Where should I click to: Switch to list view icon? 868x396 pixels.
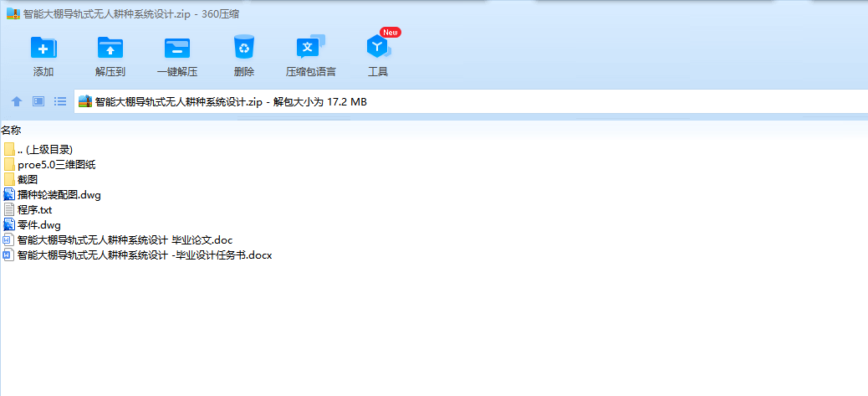pyautogui.click(x=60, y=101)
